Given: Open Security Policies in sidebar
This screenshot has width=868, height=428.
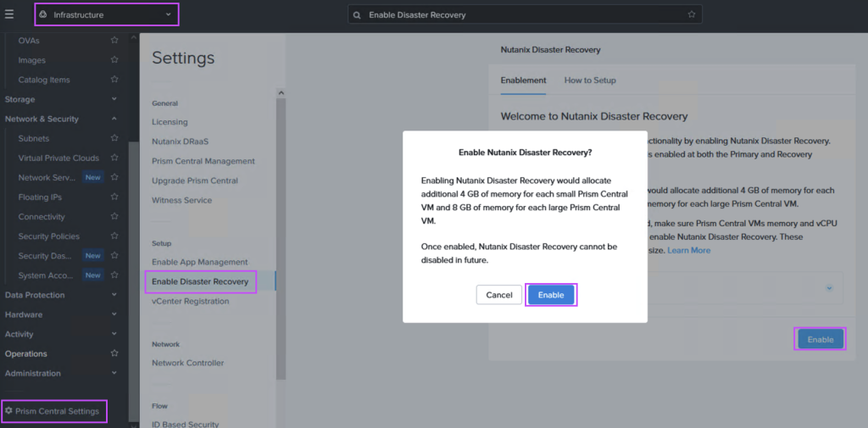Looking at the screenshot, I should (48, 236).
